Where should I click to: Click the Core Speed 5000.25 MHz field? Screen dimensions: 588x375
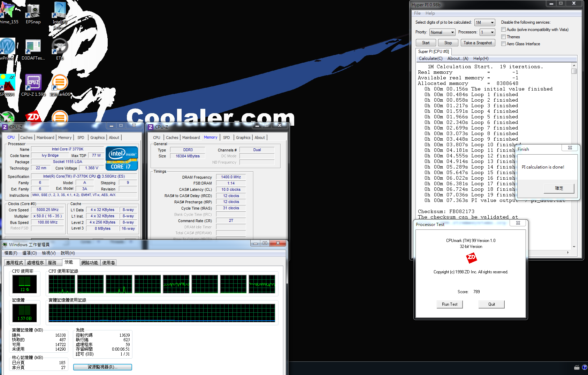[48, 210]
